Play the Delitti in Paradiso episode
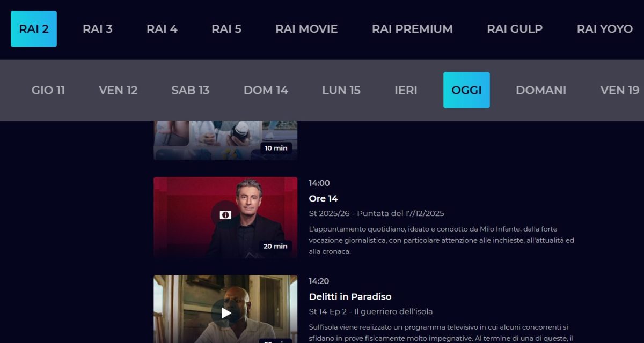The height and width of the screenshot is (343, 644). [226, 313]
